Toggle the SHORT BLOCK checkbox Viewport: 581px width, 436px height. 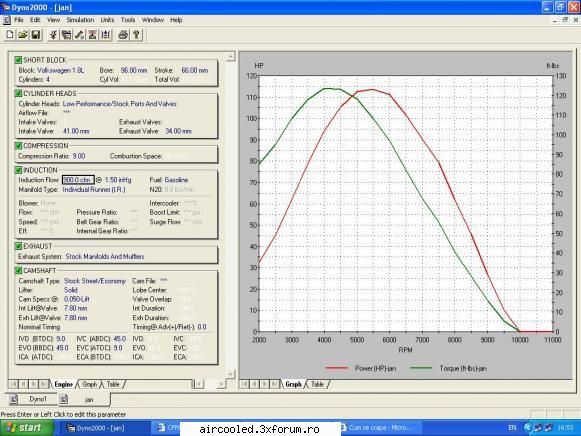point(18,60)
